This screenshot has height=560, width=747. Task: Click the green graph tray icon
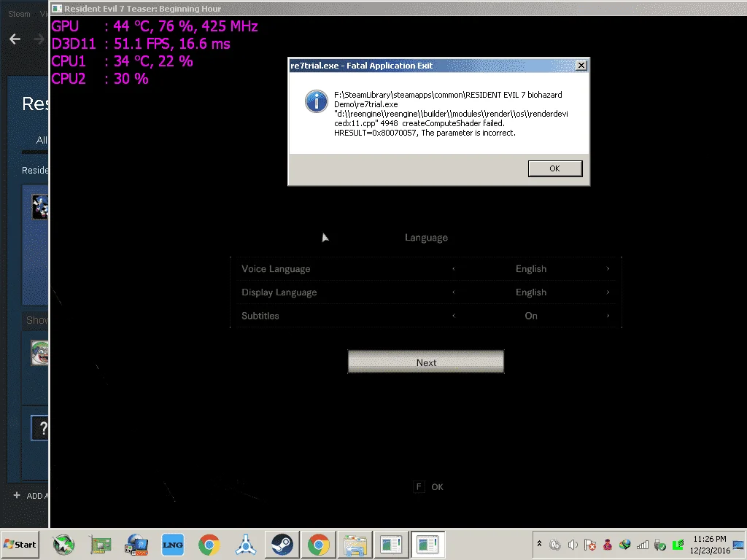(678, 544)
